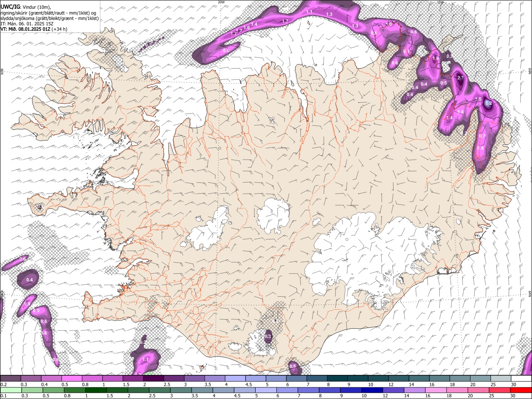Screen dimensions: 532x399
Task: Select the 14 light purple swatch in bottom legend
Action: pos(415,390)
